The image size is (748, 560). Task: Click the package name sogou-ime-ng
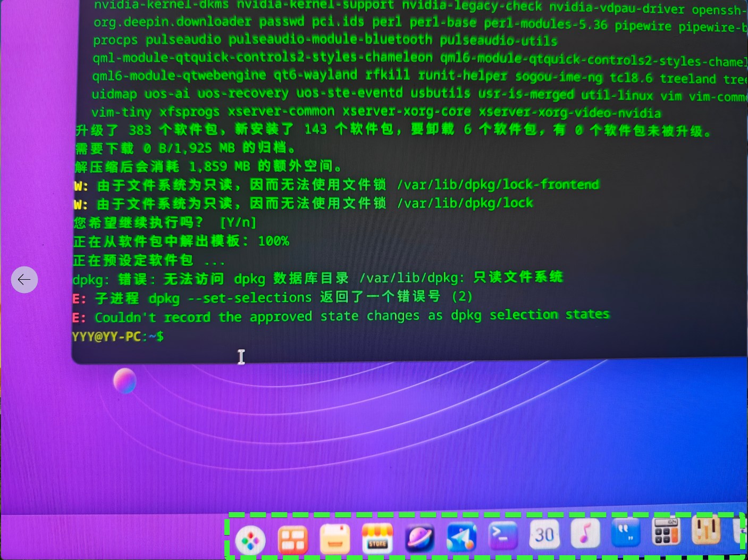coord(559,77)
